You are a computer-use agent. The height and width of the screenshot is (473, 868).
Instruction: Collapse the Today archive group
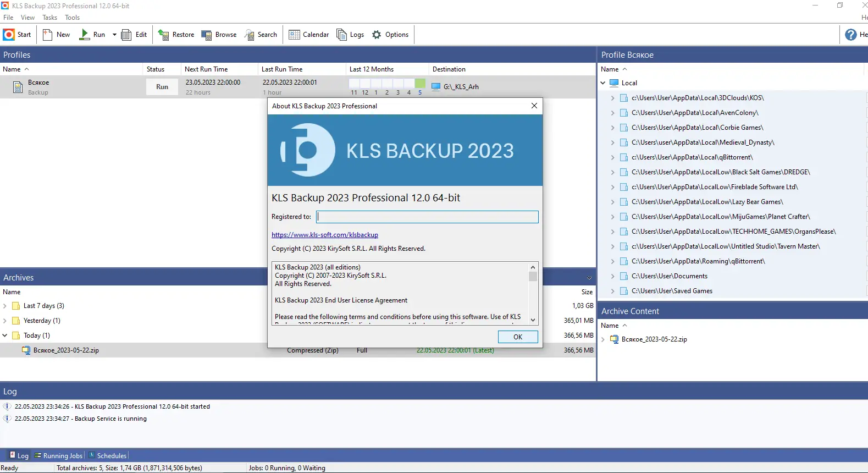(5, 335)
